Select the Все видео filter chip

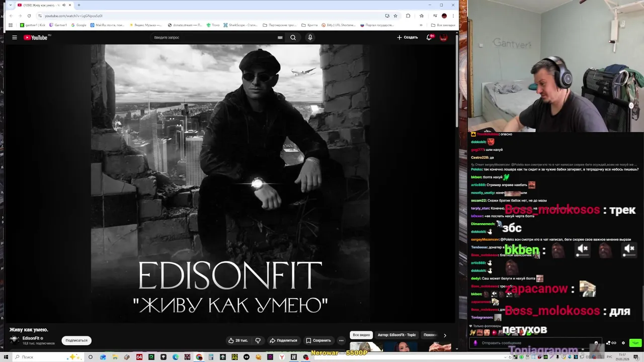(361, 335)
